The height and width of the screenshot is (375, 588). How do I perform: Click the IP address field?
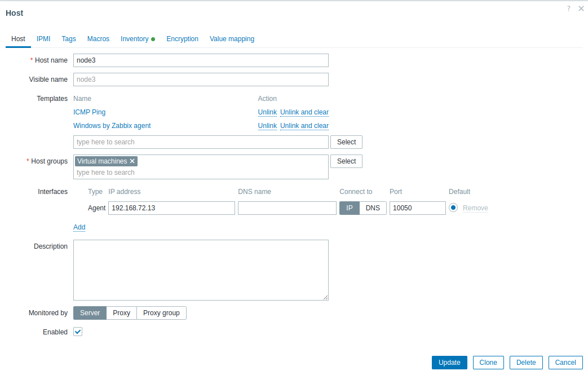point(172,208)
